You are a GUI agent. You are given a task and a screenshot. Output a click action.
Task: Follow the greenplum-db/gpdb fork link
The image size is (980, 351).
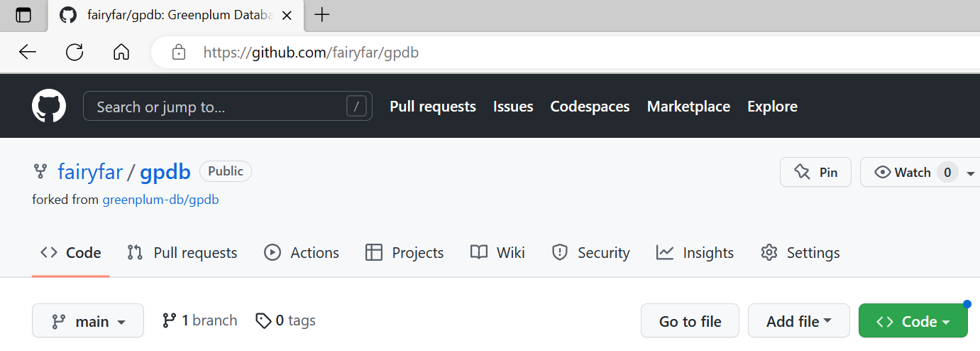[x=160, y=200]
